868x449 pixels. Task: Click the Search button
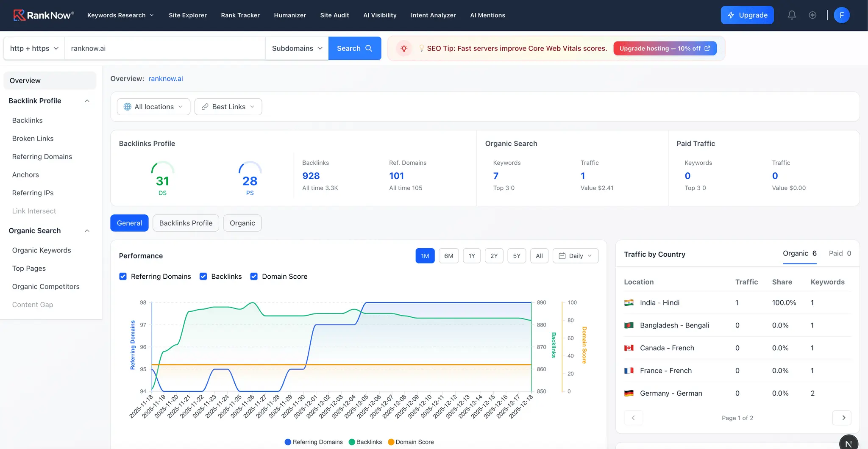point(355,48)
